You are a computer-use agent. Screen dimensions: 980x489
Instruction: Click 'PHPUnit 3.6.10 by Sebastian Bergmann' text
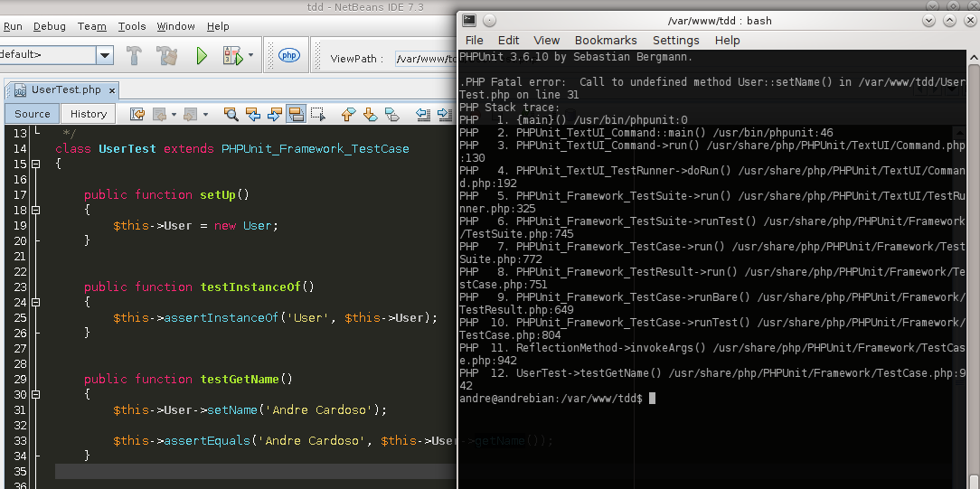click(576, 57)
